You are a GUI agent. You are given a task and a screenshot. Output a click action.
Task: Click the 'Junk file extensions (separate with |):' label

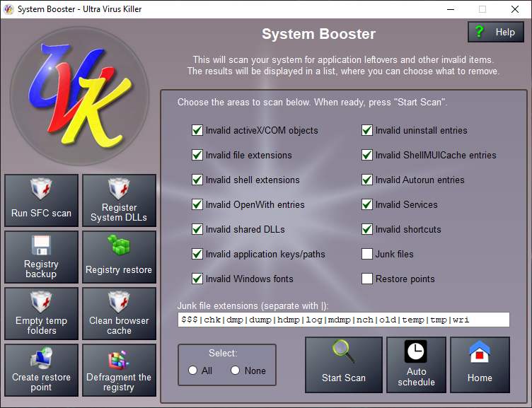(x=253, y=306)
